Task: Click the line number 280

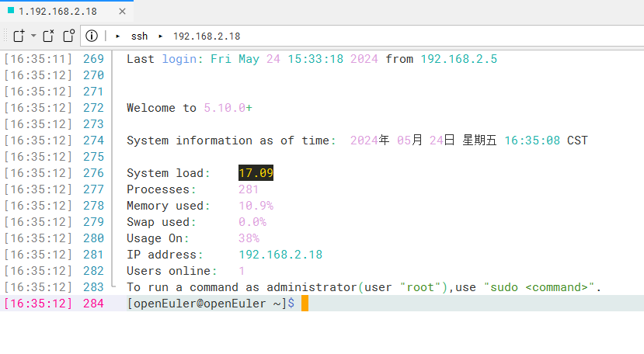Action: [94, 238]
